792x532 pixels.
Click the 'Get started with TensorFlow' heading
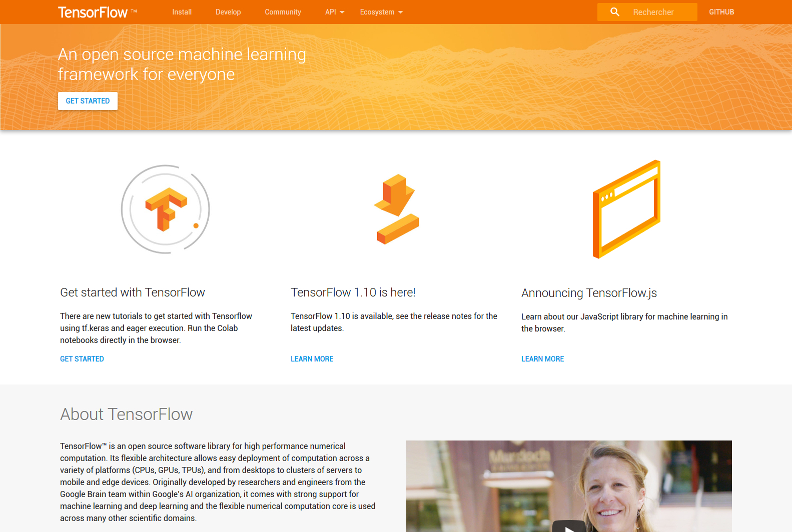pos(133,292)
